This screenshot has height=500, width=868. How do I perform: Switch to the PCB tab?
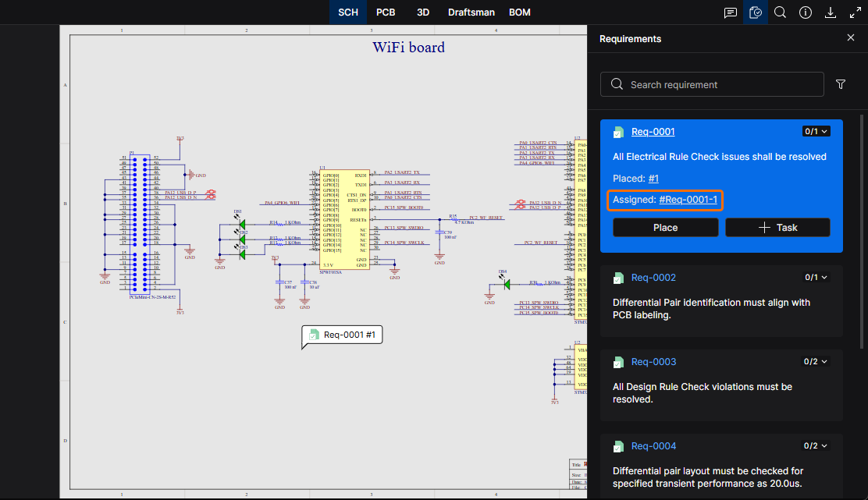pyautogui.click(x=386, y=12)
